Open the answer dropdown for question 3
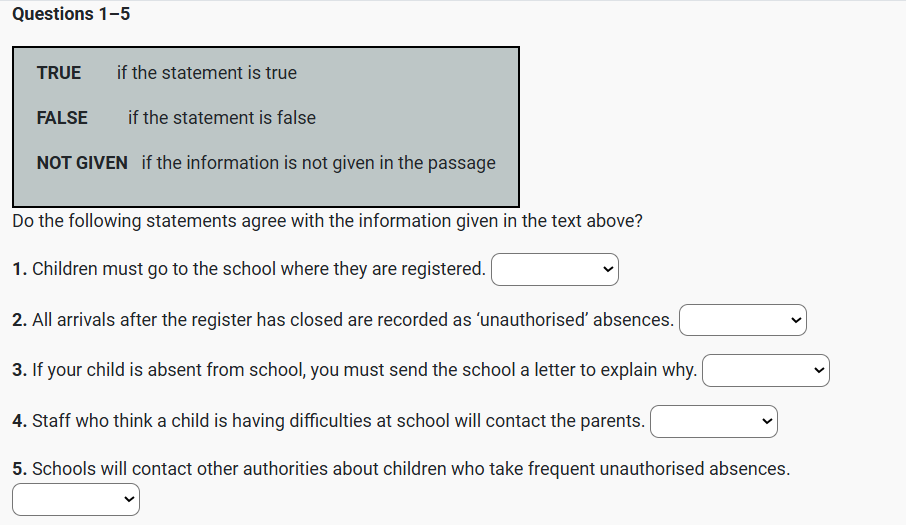906x525 pixels. [765, 370]
